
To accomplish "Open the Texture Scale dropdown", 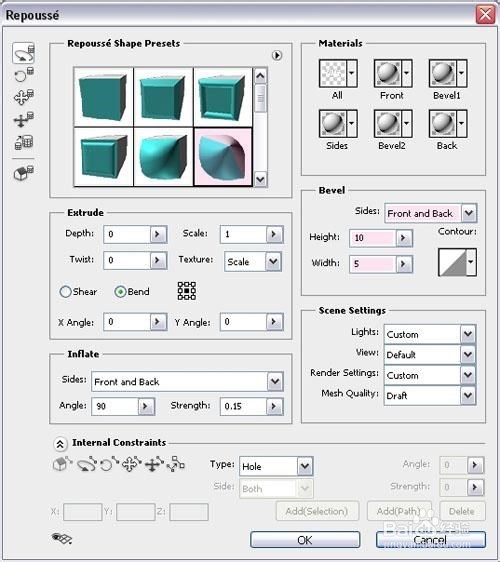I will point(273,261).
